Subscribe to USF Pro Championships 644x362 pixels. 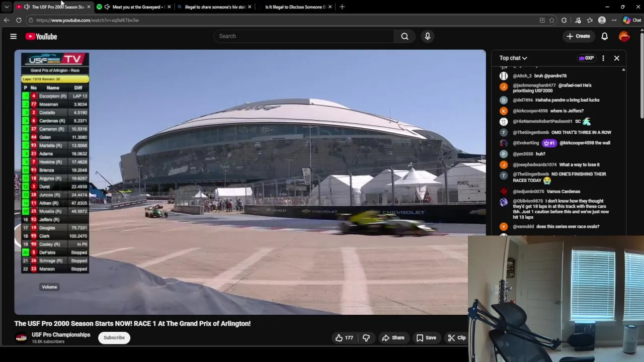click(x=114, y=338)
